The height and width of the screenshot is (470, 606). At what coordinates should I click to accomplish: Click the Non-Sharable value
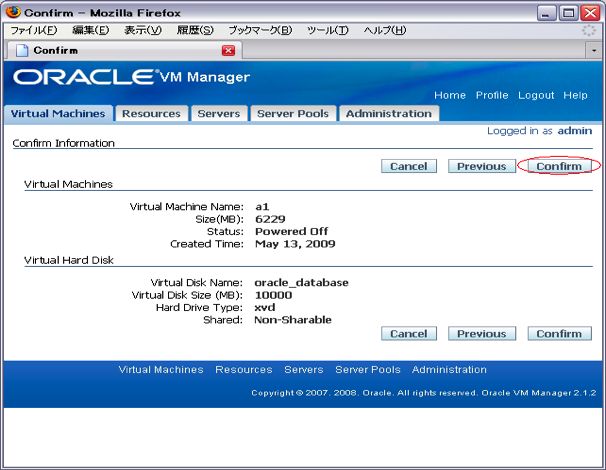293,320
